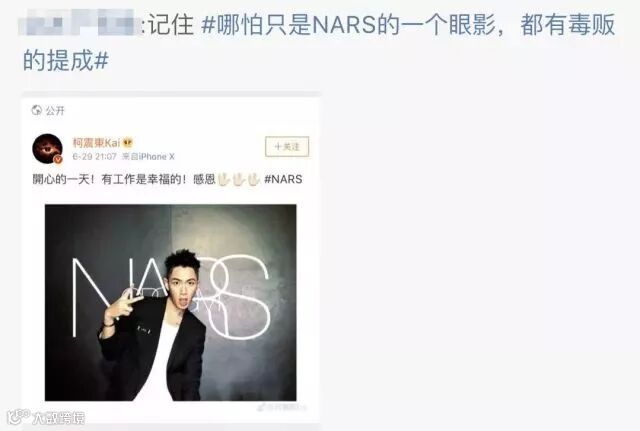Open the NARS event photo thumbnail

pyautogui.click(x=171, y=302)
